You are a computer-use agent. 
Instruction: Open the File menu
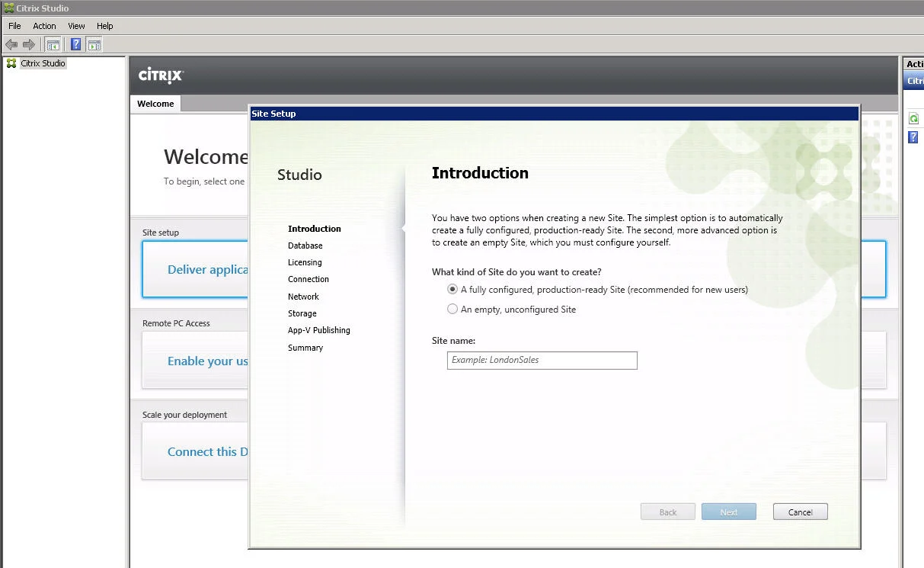tap(14, 26)
